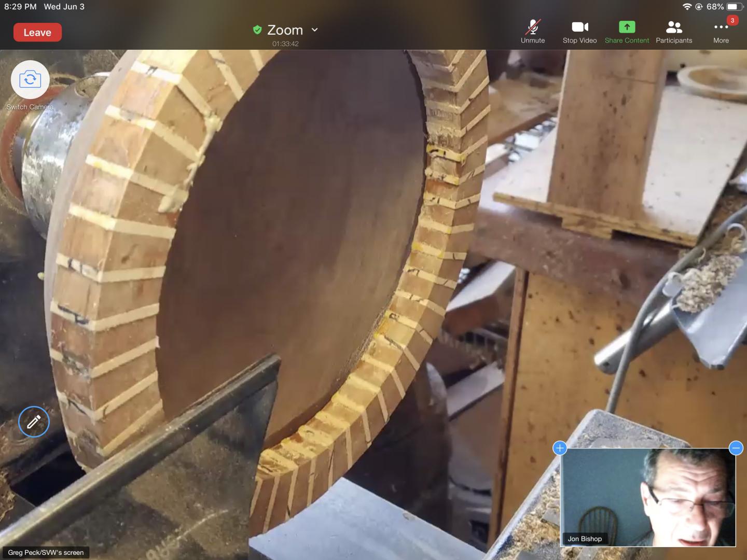Expand the Zoom meeting info dropdown
The width and height of the screenshot is (747, 560).
(314, 30)
